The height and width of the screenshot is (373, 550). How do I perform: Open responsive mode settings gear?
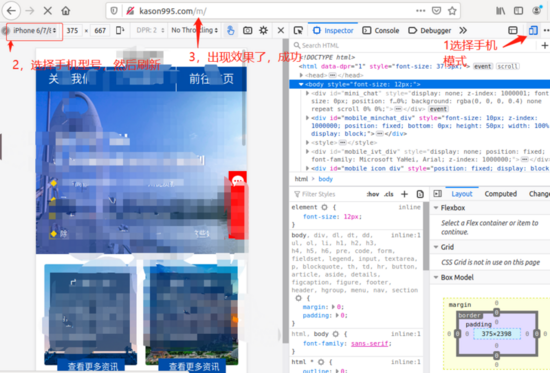pos(263,31)
